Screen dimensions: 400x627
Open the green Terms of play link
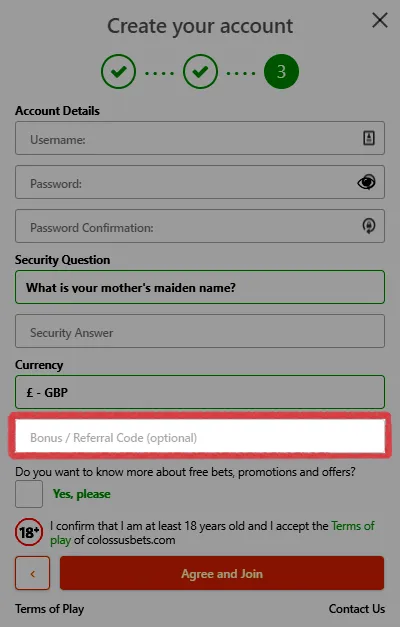tap(352, 526)
